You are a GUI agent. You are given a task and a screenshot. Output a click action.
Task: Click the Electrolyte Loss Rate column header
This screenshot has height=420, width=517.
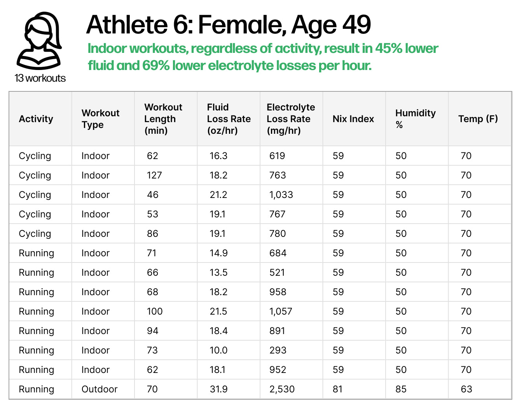click(291, 119)
